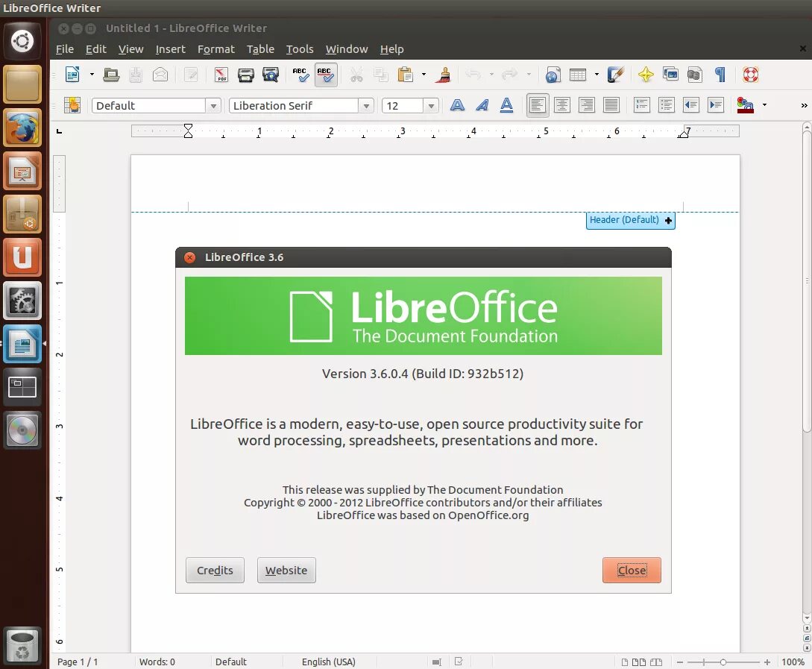Click the Paste clipboard icon
The height and width of the screenshot is (669, 812).
tap(406, 75)
